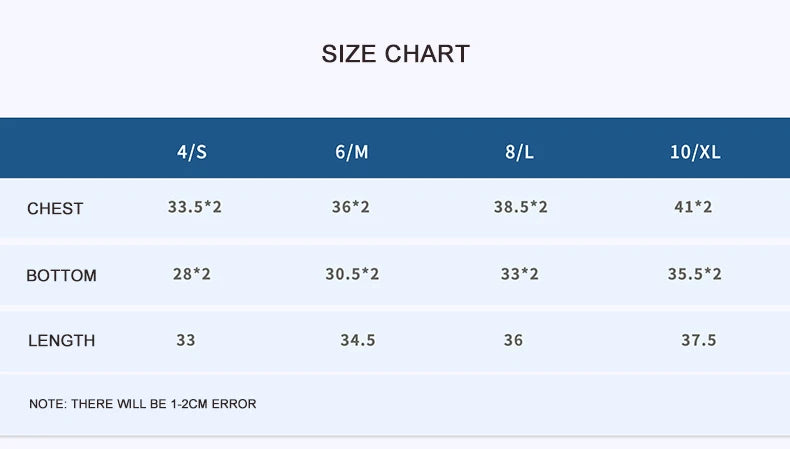Click the CHEST row label
790x449 pixels.
tap(55, 209)
